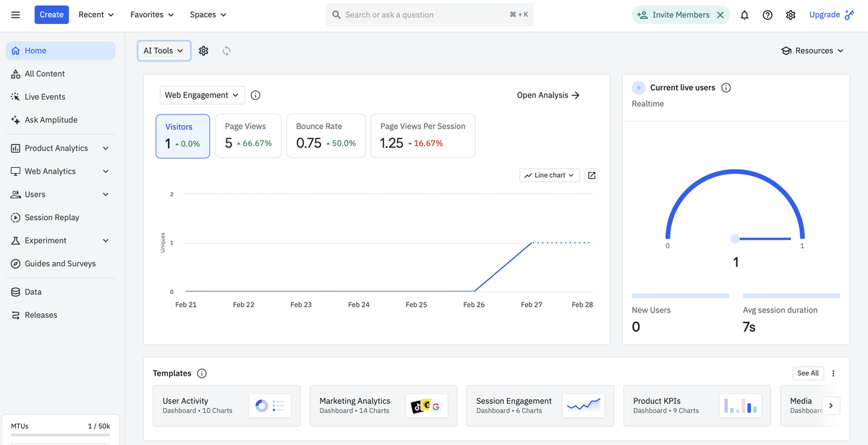Click the refresh icon next to AI Tools
The image size is (868, 445).
pos(226,51)
